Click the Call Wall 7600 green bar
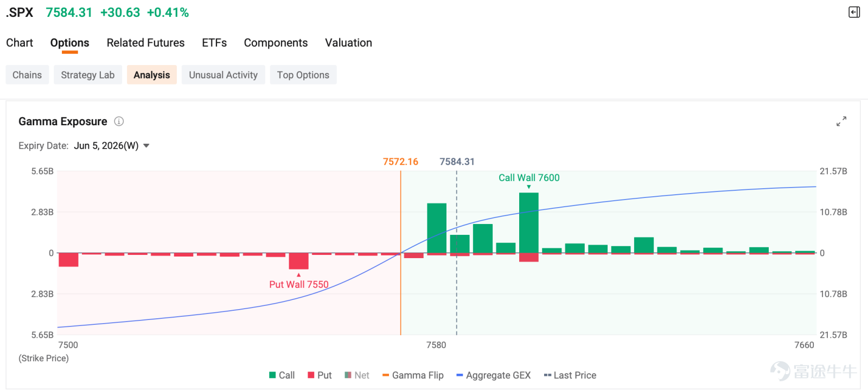The width and height of the screenshot is (868, 391). pyautogui.click(x=529, y=223)
